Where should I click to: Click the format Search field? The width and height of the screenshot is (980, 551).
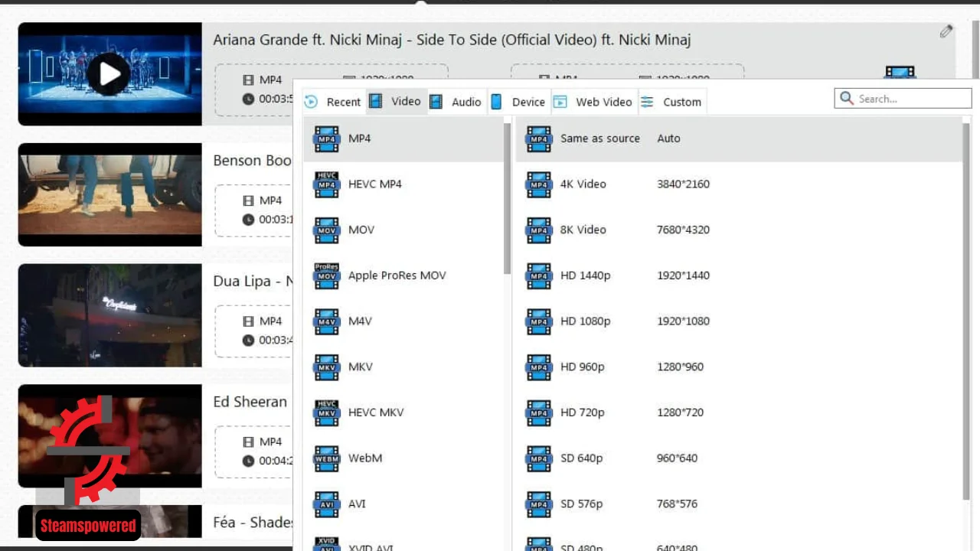coord(903,98)
